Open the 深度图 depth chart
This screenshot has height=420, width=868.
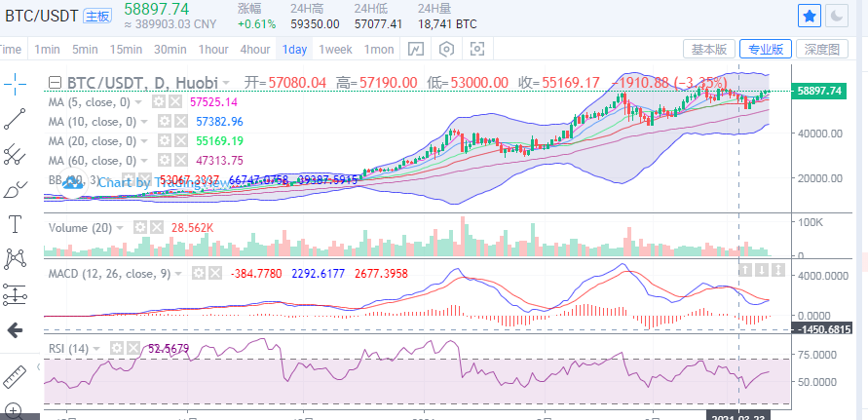click(x=822, y=50)
